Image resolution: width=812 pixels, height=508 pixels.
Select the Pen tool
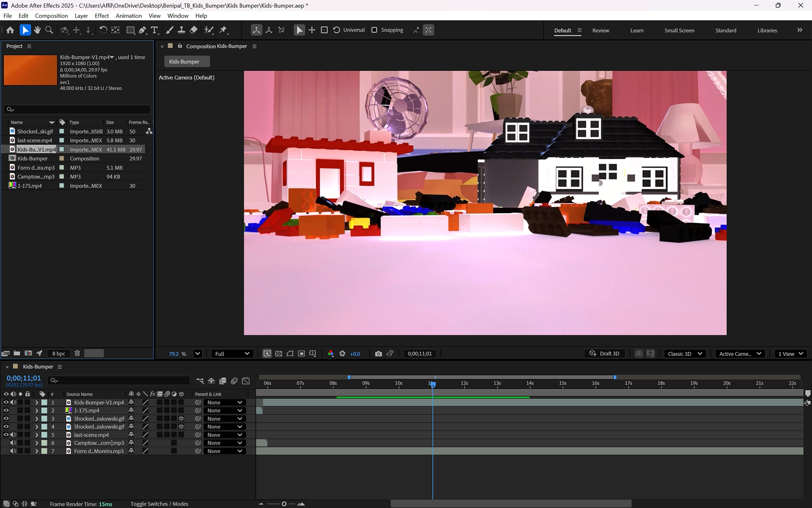(143, 30)
